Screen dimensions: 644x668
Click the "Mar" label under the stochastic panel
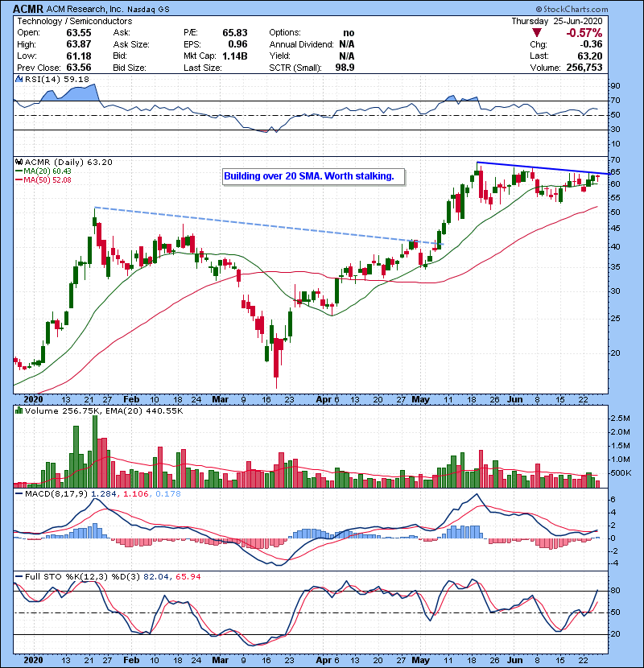pyautogui.click(x=220, y=660)
